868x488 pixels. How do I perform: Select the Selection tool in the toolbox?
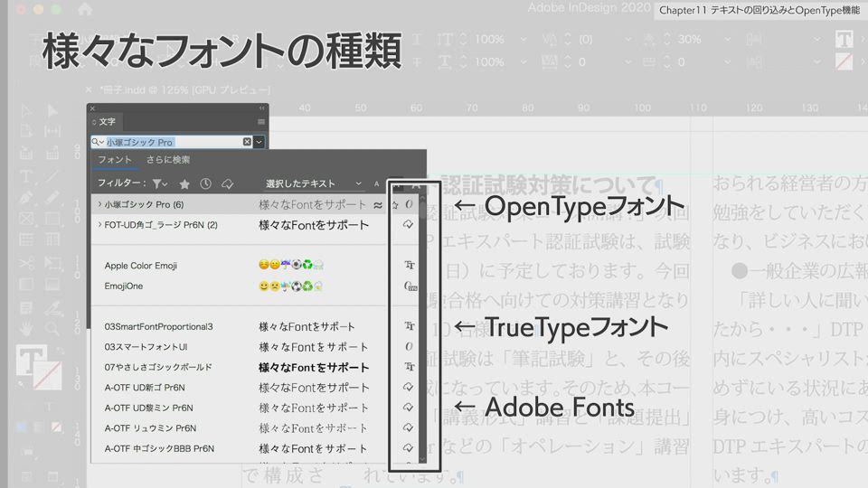[26, 110]
